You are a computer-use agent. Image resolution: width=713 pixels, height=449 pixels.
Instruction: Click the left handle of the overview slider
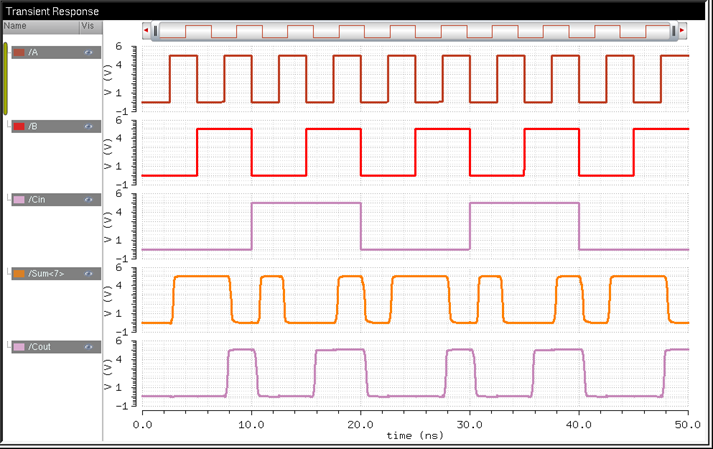[153, 31]
